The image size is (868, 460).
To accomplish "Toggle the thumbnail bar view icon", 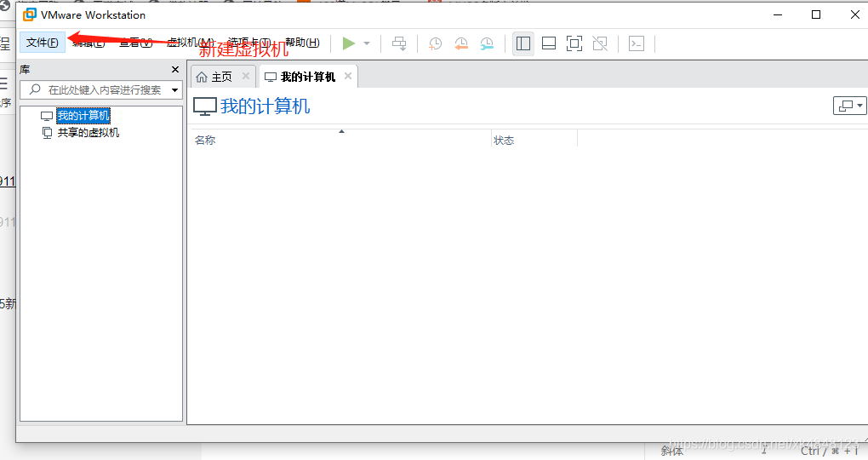I will tap(549, 43).
